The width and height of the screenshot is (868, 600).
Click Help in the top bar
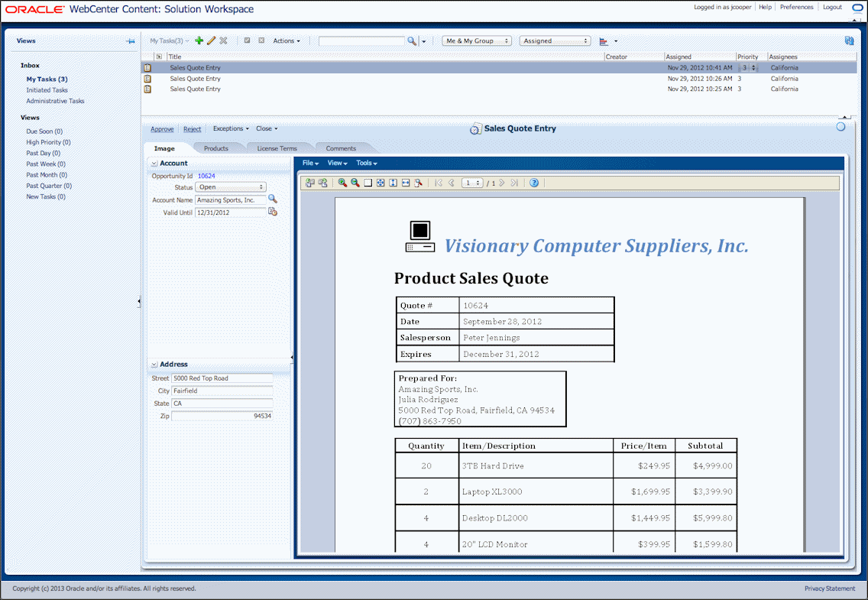[x=765, y=7]
